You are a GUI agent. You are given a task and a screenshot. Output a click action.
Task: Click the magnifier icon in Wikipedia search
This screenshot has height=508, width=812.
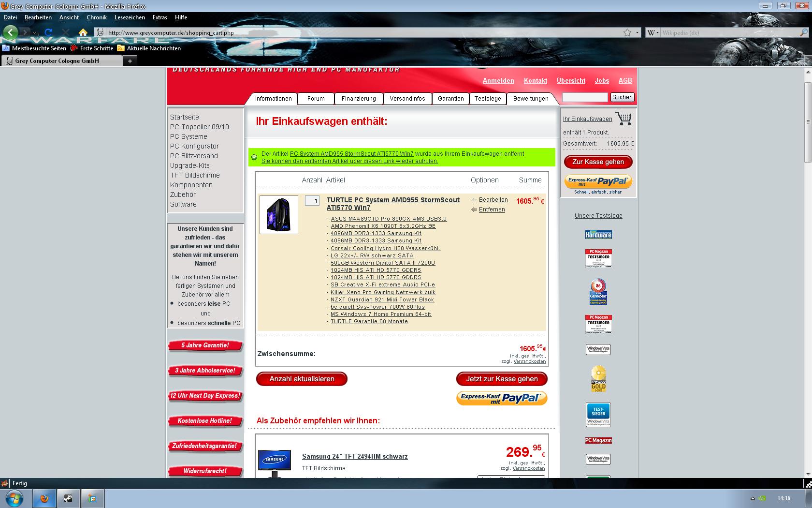[804, 32]
